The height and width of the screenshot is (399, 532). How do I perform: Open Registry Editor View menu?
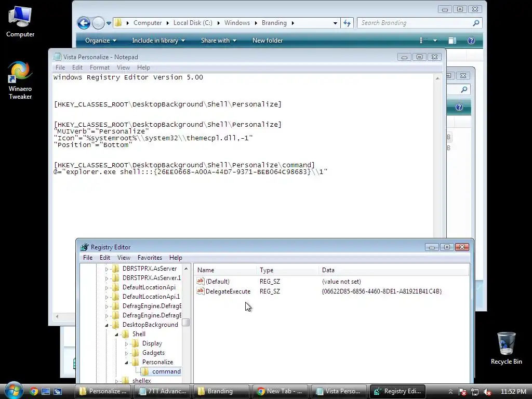(x=124, y=258)
